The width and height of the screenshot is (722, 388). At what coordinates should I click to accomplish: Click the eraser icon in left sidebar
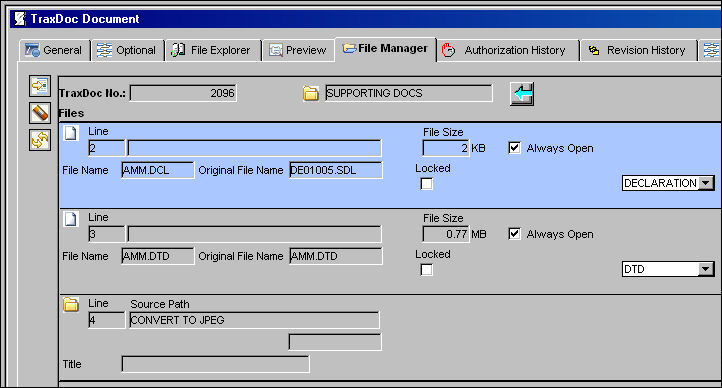[x=40, y=113]
